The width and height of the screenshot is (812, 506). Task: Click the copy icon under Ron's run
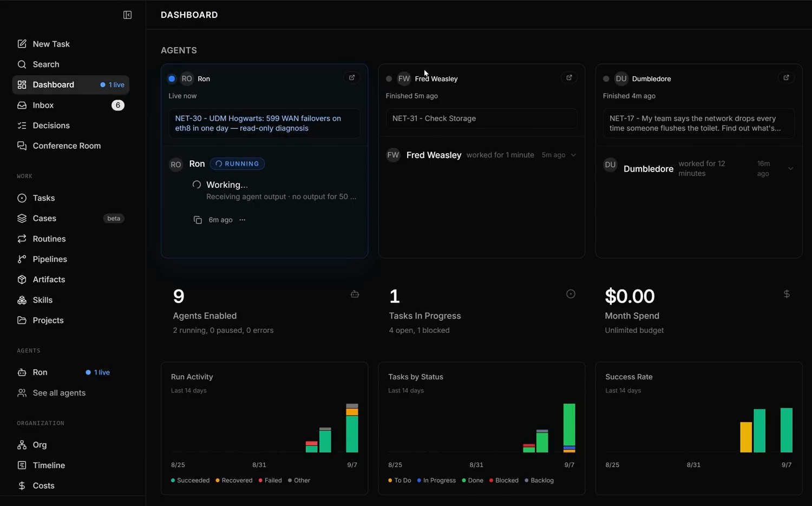(x=198, y=220)
